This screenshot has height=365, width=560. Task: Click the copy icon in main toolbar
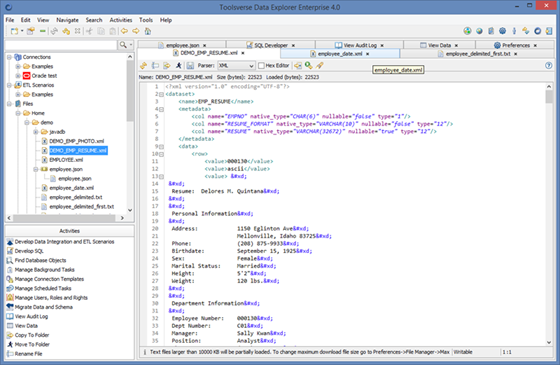(101, 31)
